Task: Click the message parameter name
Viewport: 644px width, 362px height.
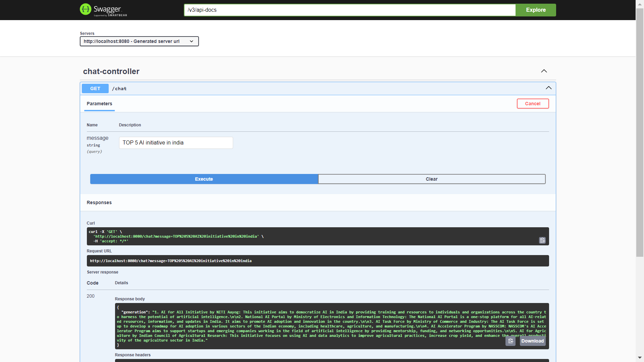Action: pyautogui.click(x=98, y=138)
